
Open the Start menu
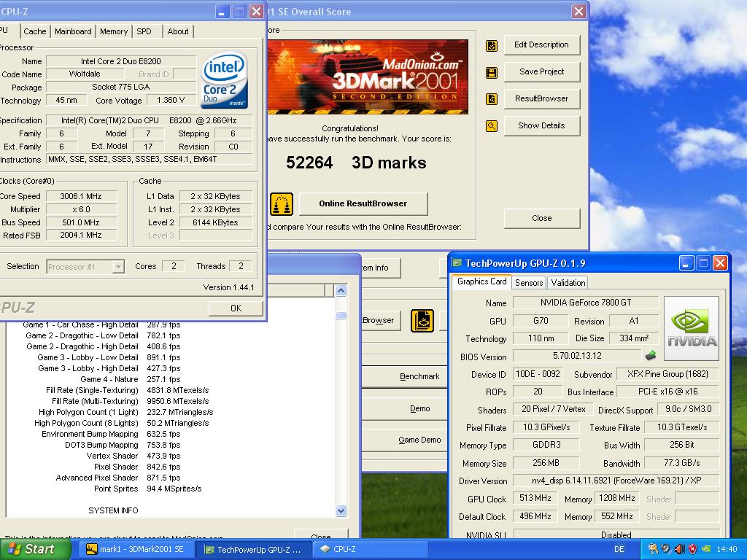(35, 549)
